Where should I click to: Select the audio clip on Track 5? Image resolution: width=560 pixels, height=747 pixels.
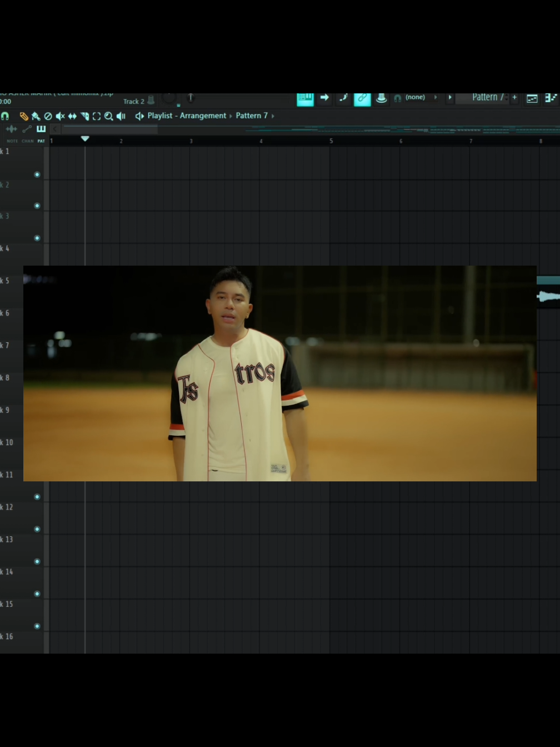pyautogui.click(x=548, y=292)
